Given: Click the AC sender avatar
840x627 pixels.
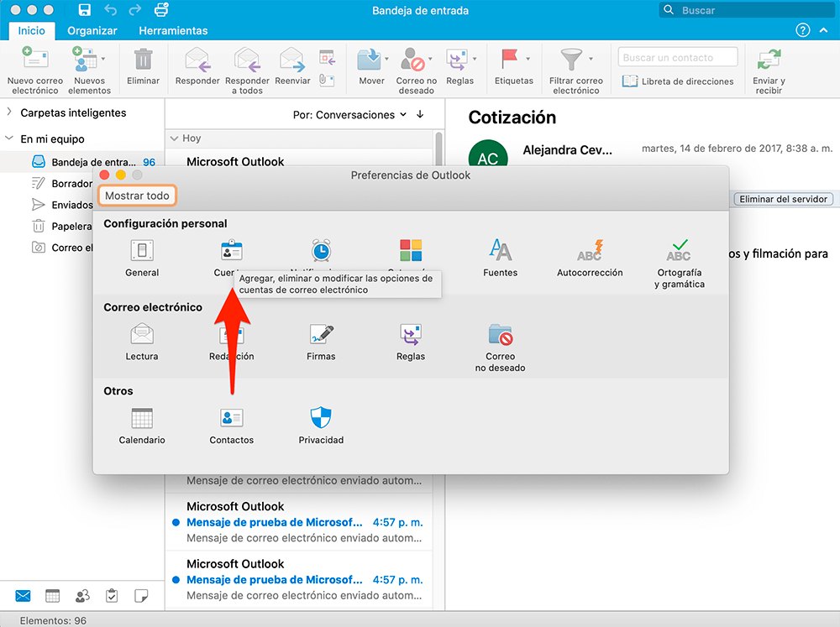Looking at the screenshot, I should 487,154.
